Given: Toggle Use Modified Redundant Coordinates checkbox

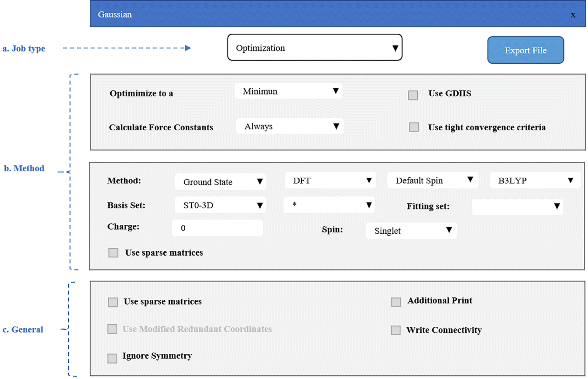Looking at the screenshot, I should [x=112, y=329].
